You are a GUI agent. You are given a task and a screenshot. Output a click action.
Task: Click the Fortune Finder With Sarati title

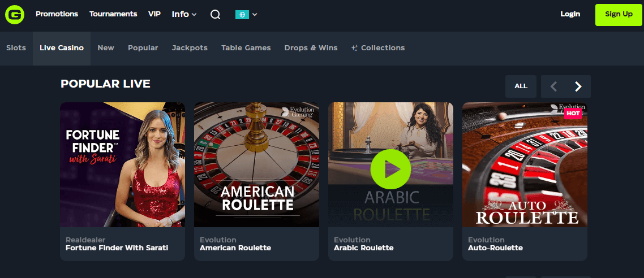click(x=117, y=248)
